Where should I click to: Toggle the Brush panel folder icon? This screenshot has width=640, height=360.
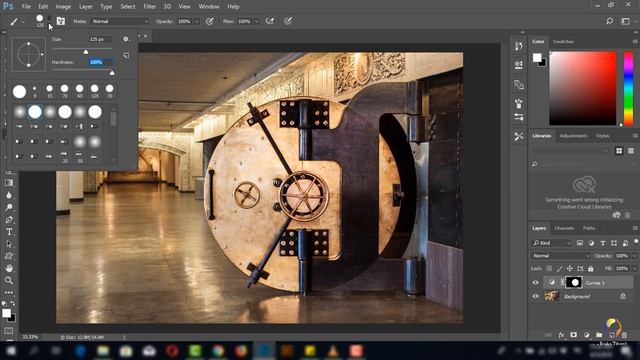(x=61, y=21)
